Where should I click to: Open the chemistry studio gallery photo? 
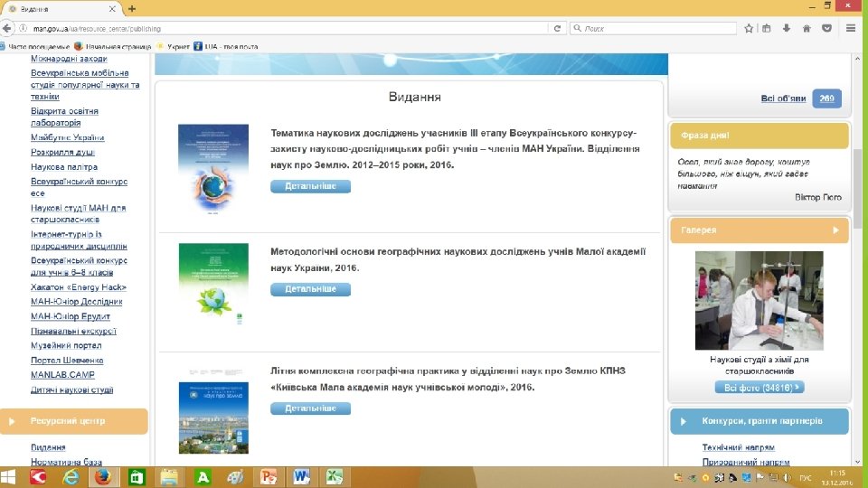click(759, 300)
